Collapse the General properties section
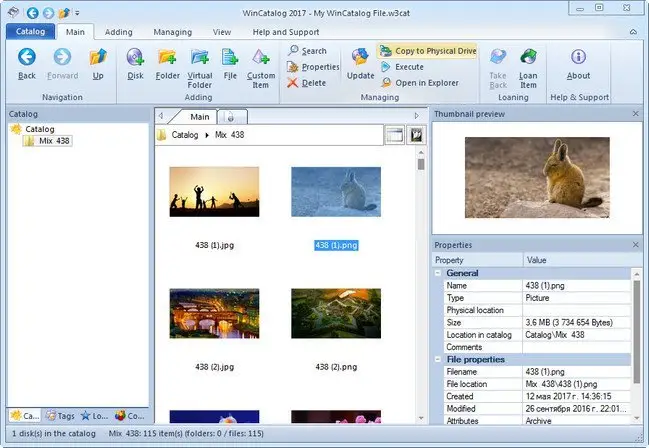Screen dimensions: 649x448 pyautogui.click(x=438, y=273)
